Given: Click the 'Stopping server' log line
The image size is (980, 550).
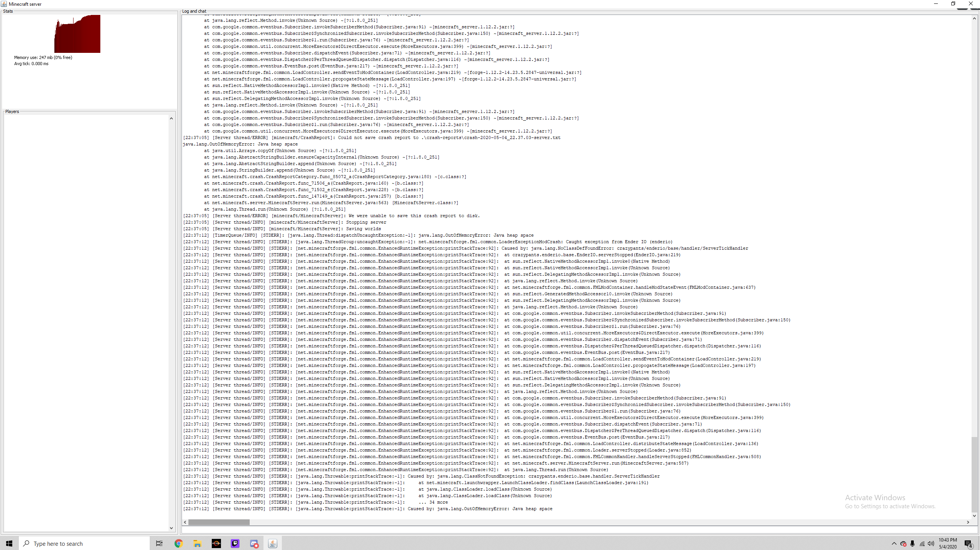Looking at the screenshot, I should [285, 223].
